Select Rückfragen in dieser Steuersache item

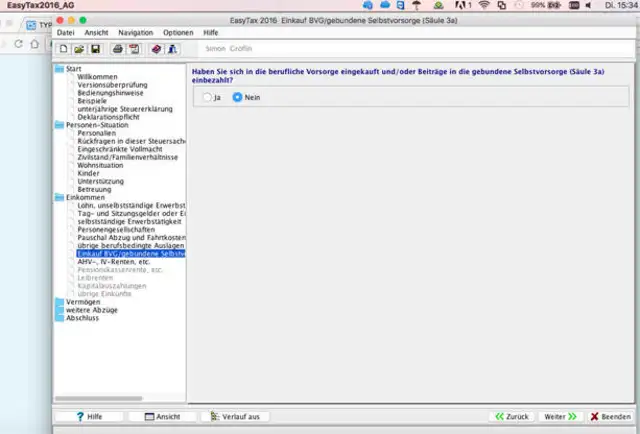[x=131, y=141]
